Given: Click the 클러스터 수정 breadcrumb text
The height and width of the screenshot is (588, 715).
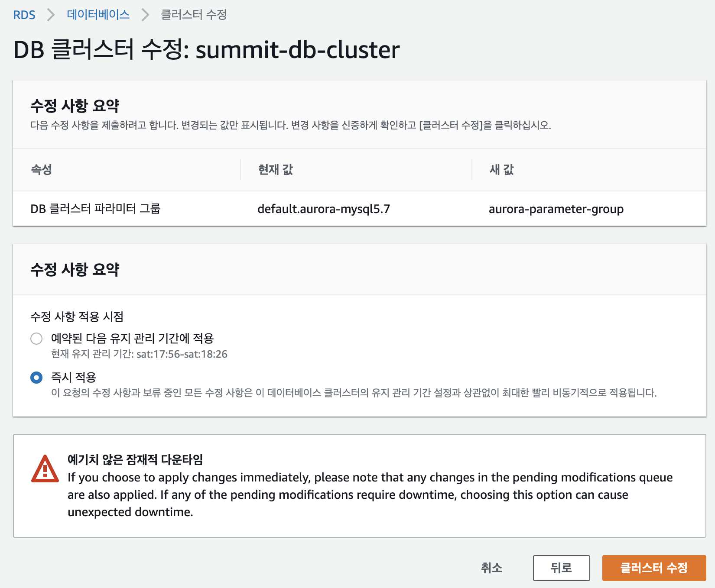Looking at the screenshot, I should coord(194,15).
